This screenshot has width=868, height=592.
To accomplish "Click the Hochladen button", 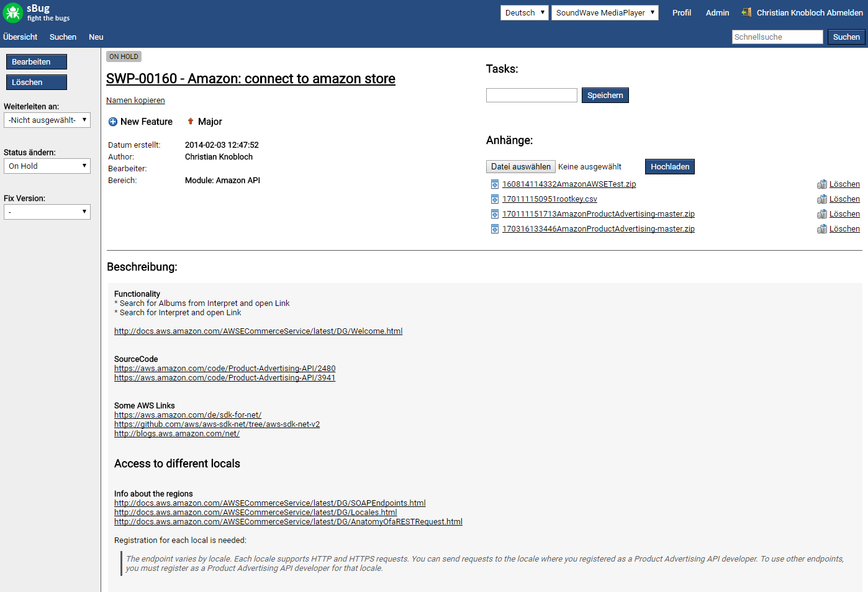I will (x=670, y=167).
